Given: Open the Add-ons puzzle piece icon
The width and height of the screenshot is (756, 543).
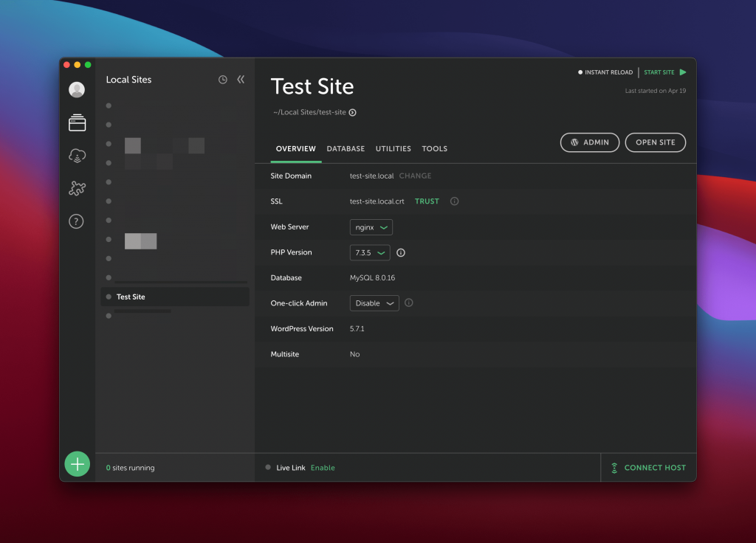Looking at the screenshot, I should point(77,188).
